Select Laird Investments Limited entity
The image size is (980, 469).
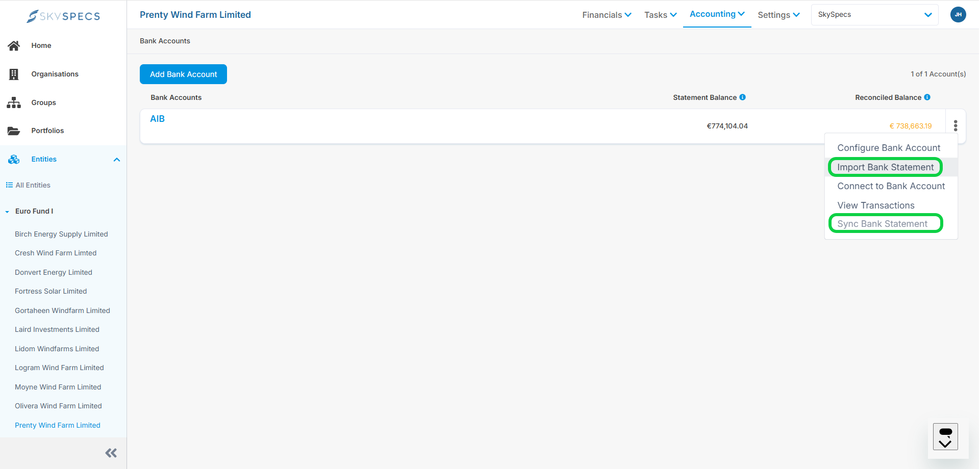click(57, 329)
